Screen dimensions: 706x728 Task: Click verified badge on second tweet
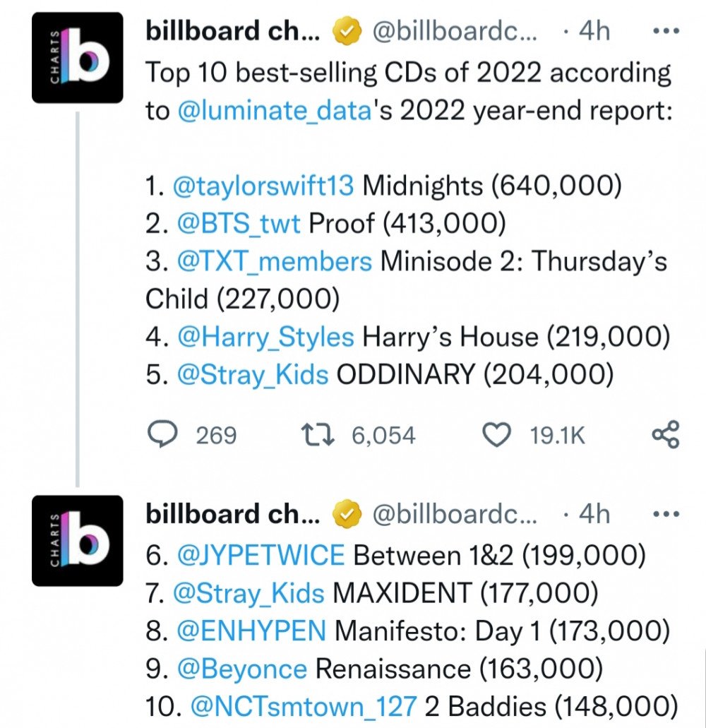[347, 514]
